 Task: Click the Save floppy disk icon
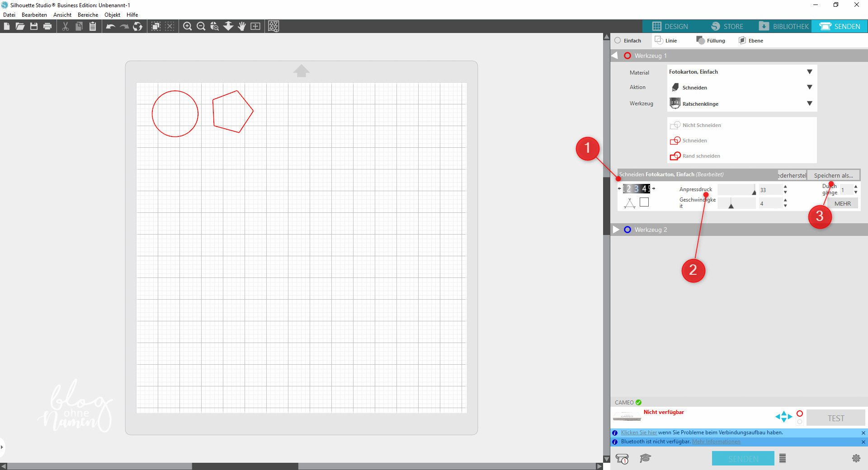click(34, 26)
